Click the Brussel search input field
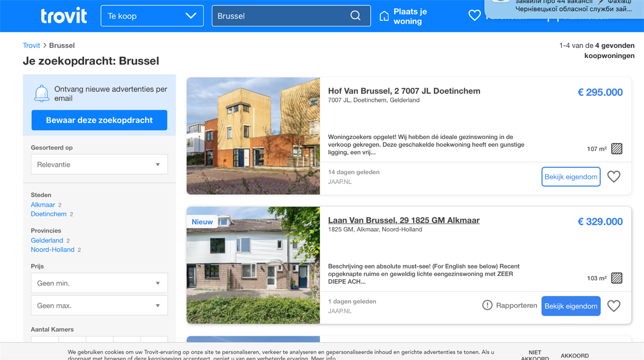Image resolution: width=644 pixels, height=360 pixels. coord(281,16)
